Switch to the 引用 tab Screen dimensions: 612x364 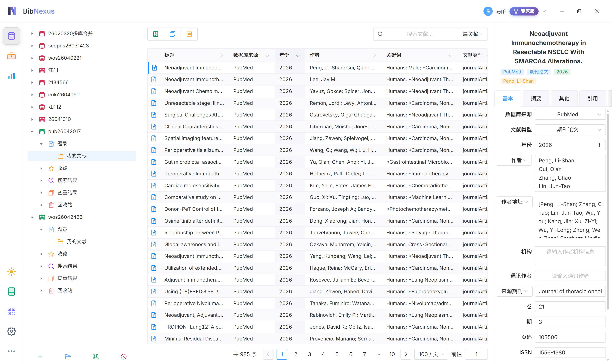(592, 99)
